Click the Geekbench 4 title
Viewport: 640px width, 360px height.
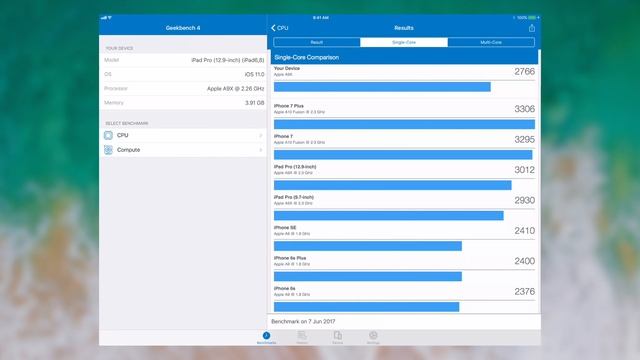[x=183, y=28]
